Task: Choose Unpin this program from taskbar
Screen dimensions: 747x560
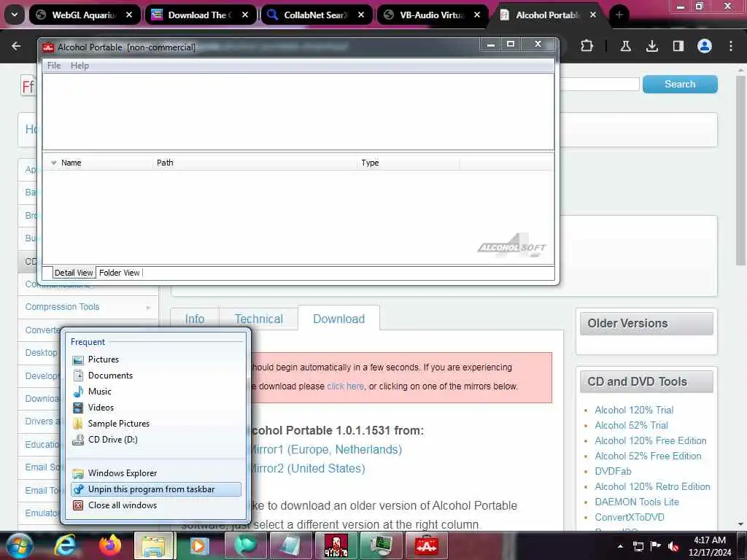Action: (x=156, y=489)
